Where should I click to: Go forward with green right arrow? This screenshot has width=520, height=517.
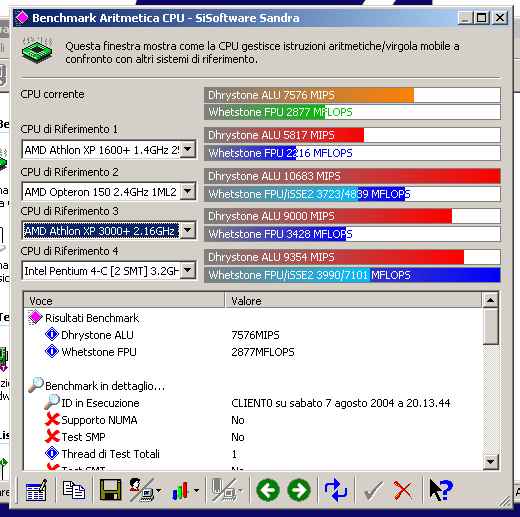pos(299,490)
